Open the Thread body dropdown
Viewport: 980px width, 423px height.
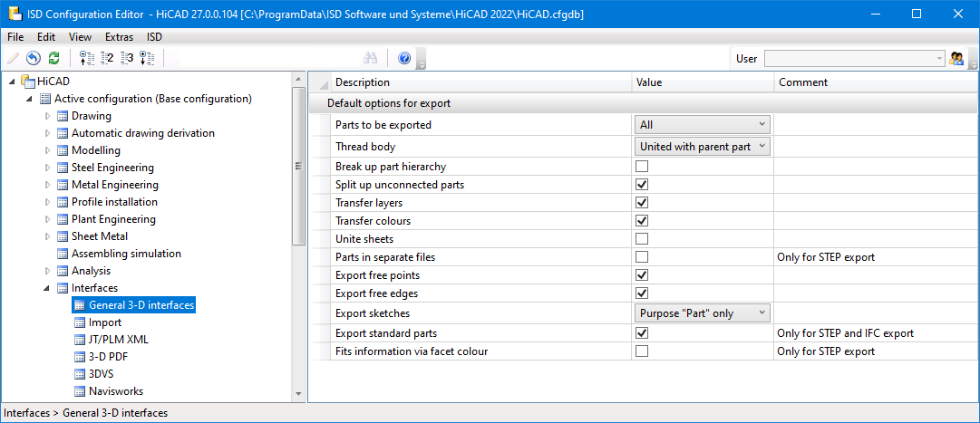click(x=702, y=146)
